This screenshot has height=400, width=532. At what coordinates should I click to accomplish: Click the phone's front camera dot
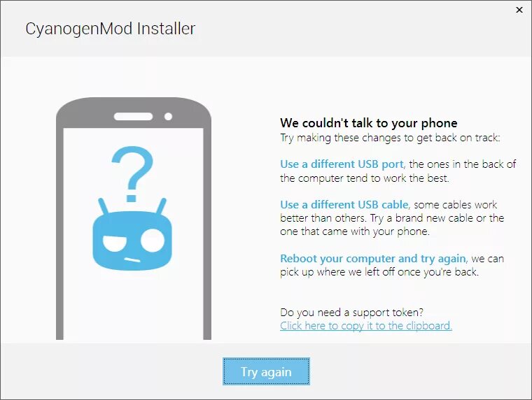[x=168, y=117]
